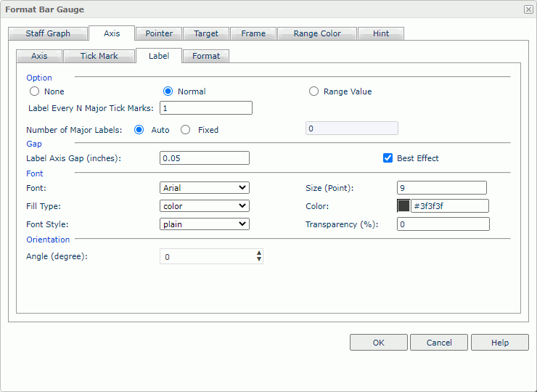Switch to the Staff Graph tab

[48, 33]
